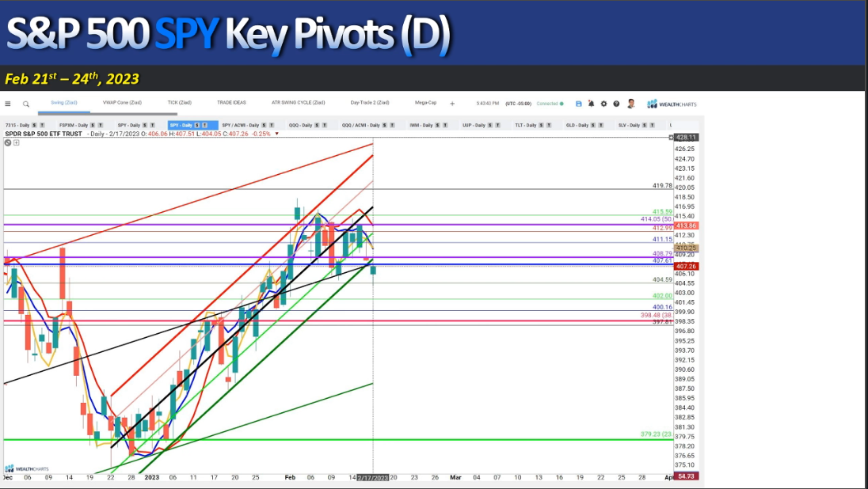Click the 415.59 green pivot label
Image resolution: width=868 pixels, height=489 pixels.
click(x=662, y=212)
